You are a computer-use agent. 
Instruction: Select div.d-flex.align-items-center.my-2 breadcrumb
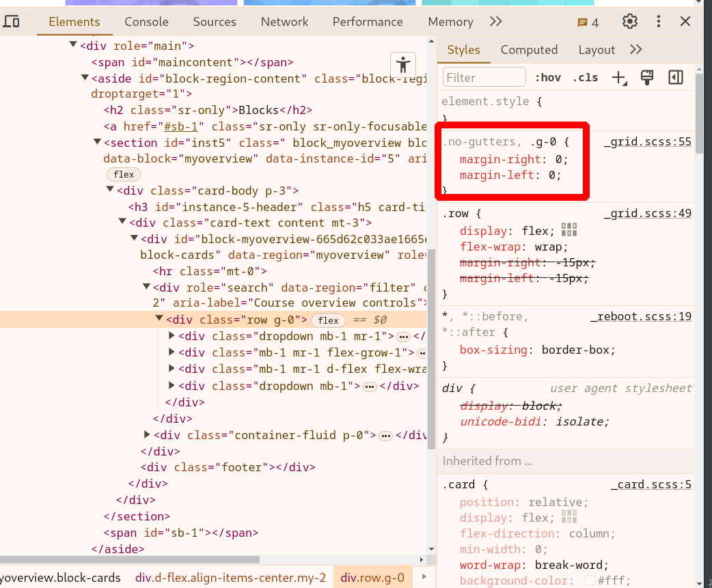coord(231,578)
